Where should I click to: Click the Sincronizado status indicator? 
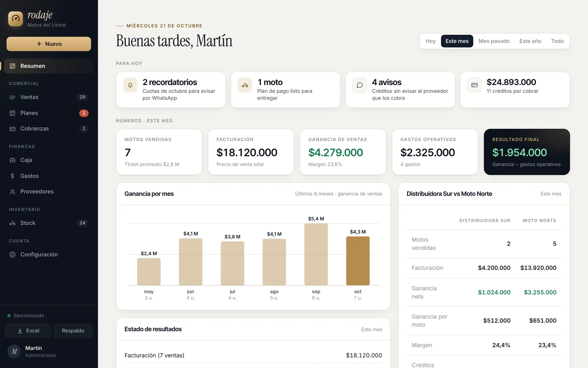(x=26, y=316)
